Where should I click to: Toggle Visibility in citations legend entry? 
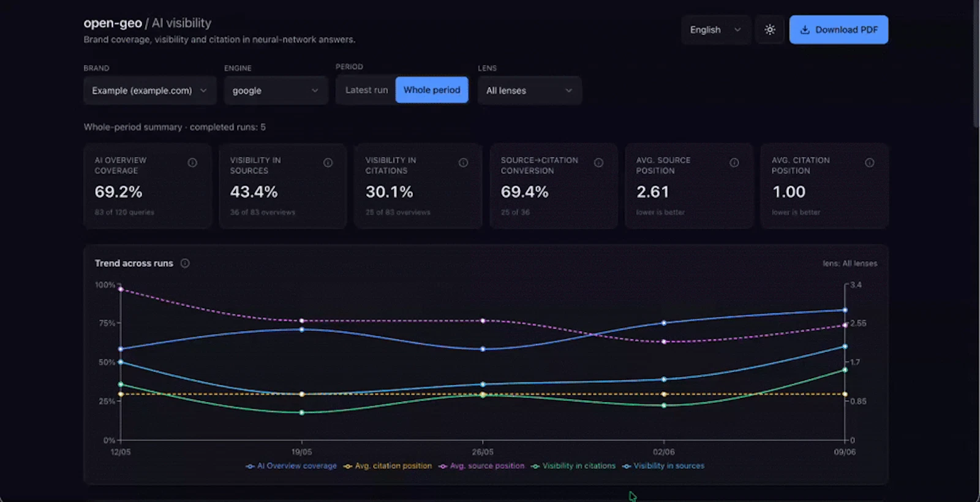[x=573, y=466]
